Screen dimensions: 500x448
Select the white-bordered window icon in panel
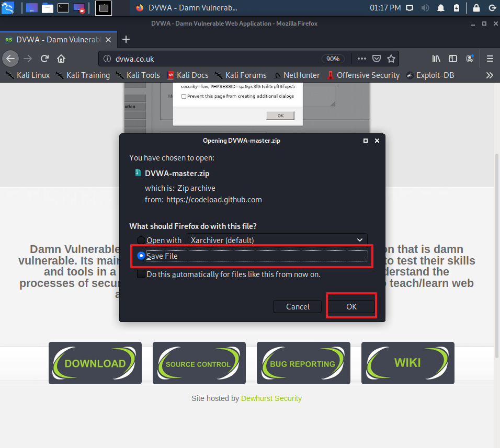[104, 8]
